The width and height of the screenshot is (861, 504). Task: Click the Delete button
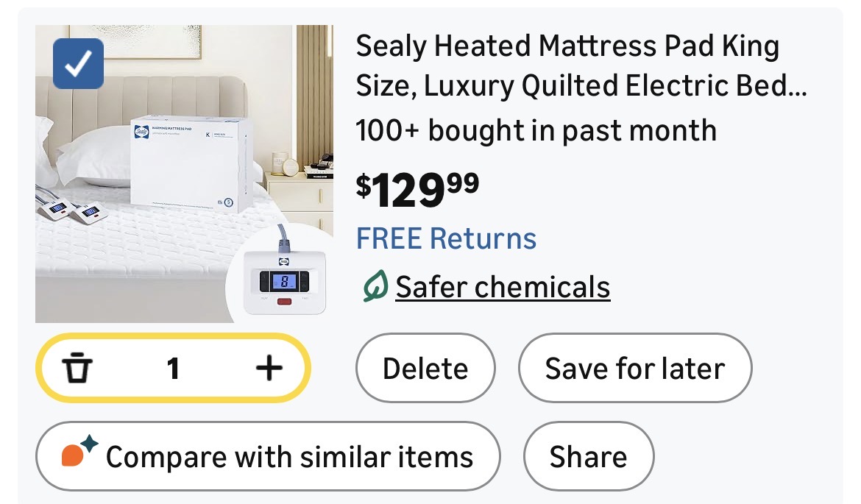425,368
